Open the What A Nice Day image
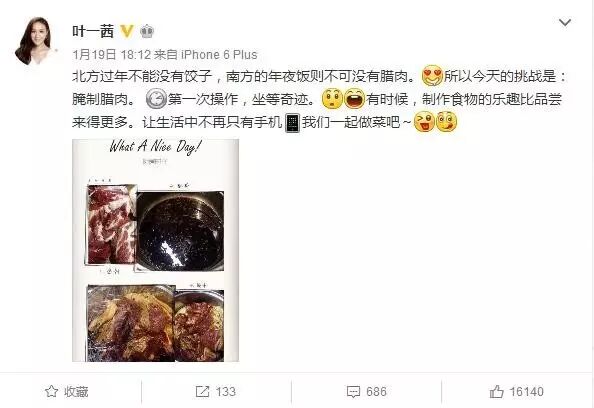Image resolution: width=594 pixels, height=408 pixels. 155,250
